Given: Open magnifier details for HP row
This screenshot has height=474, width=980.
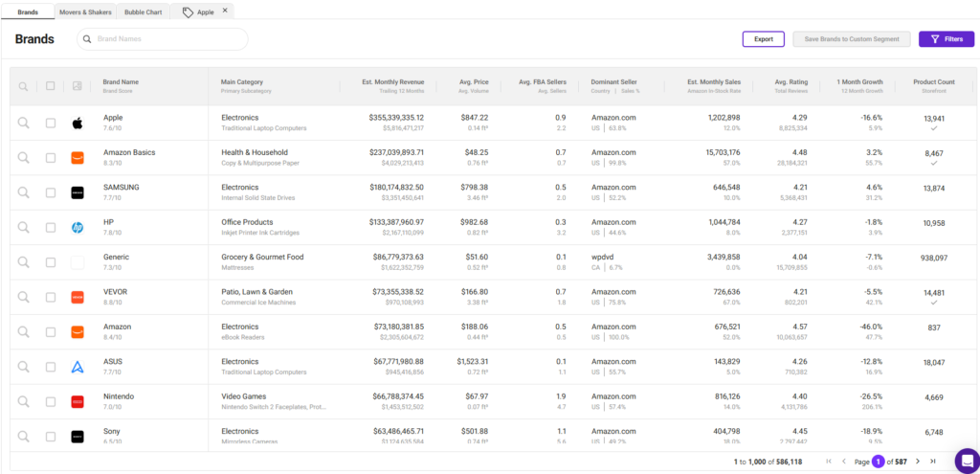Looking at the screenshot, I should (x=23, y=228).
